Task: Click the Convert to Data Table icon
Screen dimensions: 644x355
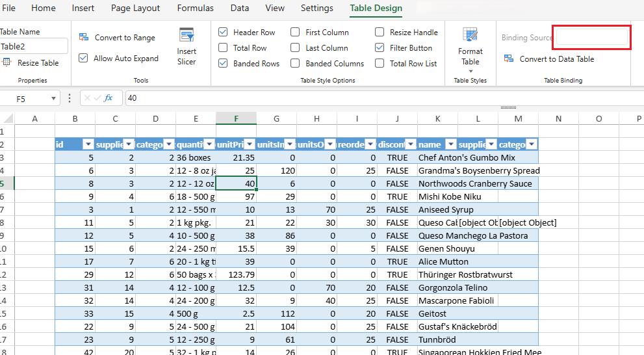Action: pos(509,59)
